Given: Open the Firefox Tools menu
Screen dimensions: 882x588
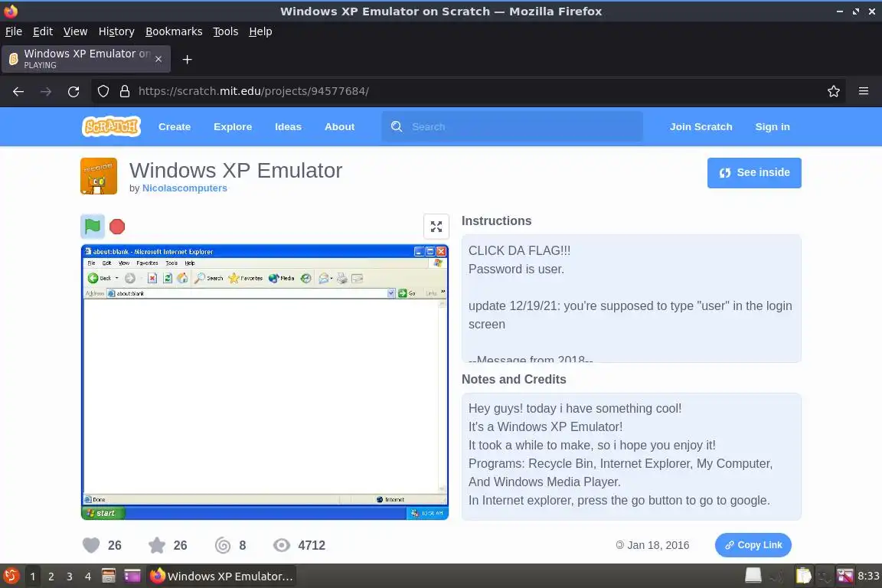Looking at the screenshot, I should pos(226,31).
